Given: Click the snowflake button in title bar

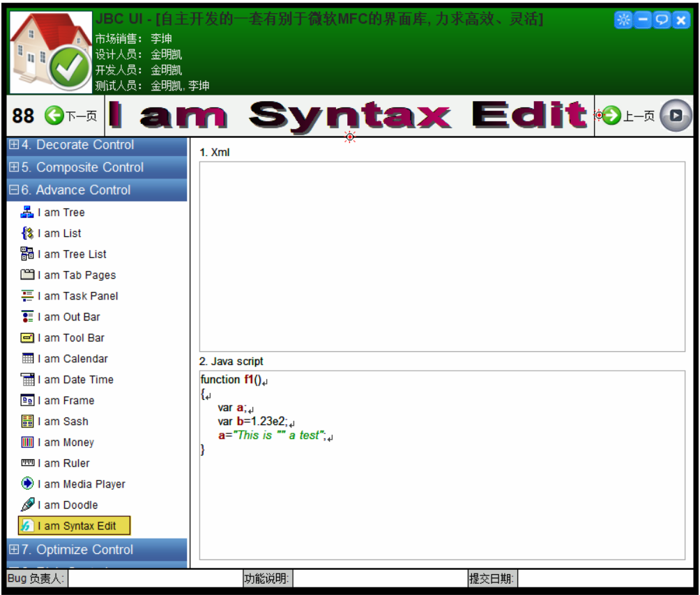Looking at the screenshot, I should (x=623, y=20).
